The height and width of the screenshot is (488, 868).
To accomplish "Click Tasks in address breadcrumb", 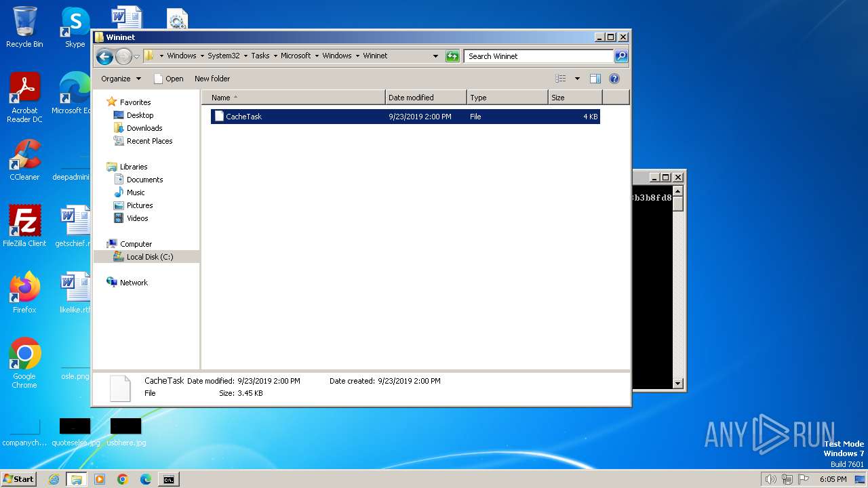I will tap(260, 56).
